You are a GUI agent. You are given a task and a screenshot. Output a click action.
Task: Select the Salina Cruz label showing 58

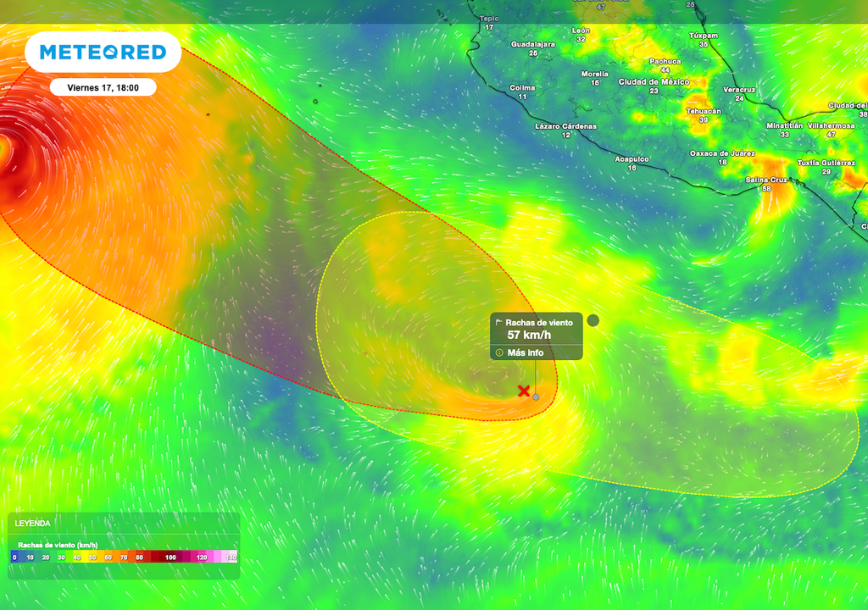tap(766, 184)
